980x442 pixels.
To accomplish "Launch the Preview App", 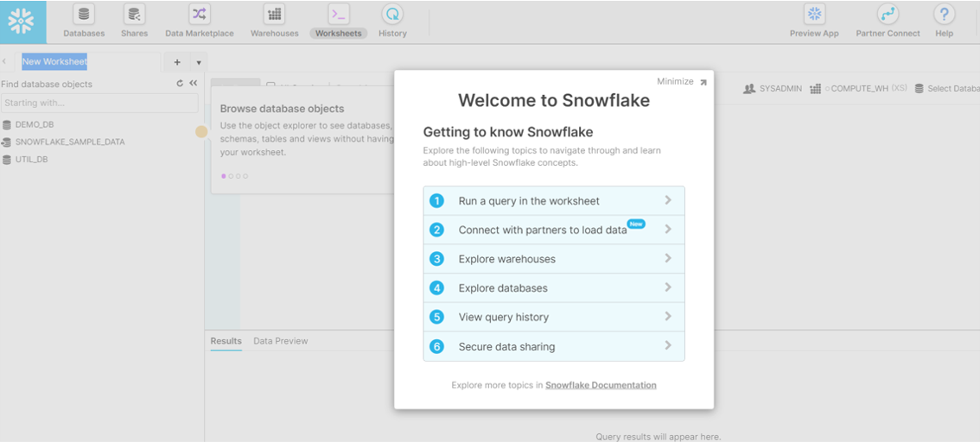I will 814,22.
